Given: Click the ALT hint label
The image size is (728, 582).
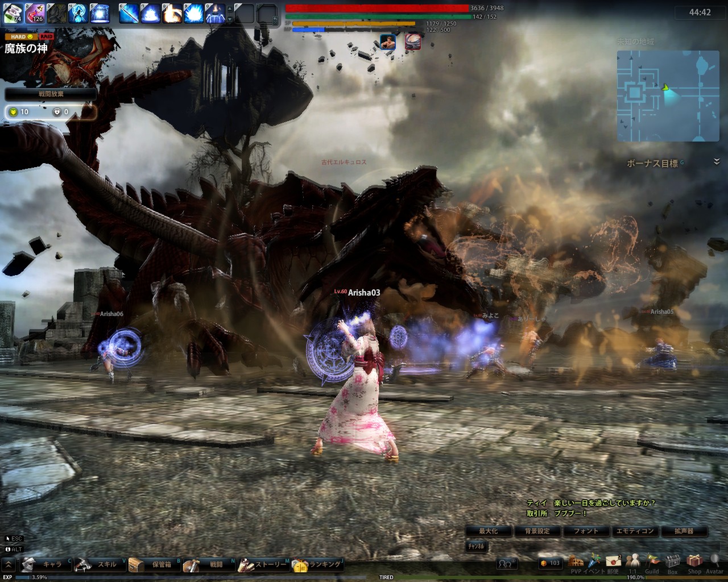Looking at the screenshot, I should (13, 550).
